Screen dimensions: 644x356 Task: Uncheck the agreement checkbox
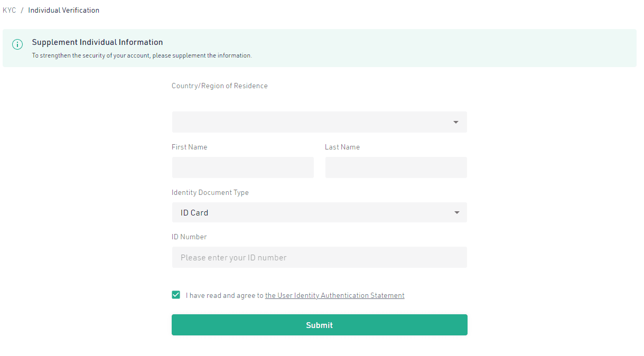(x=176, y=295)
